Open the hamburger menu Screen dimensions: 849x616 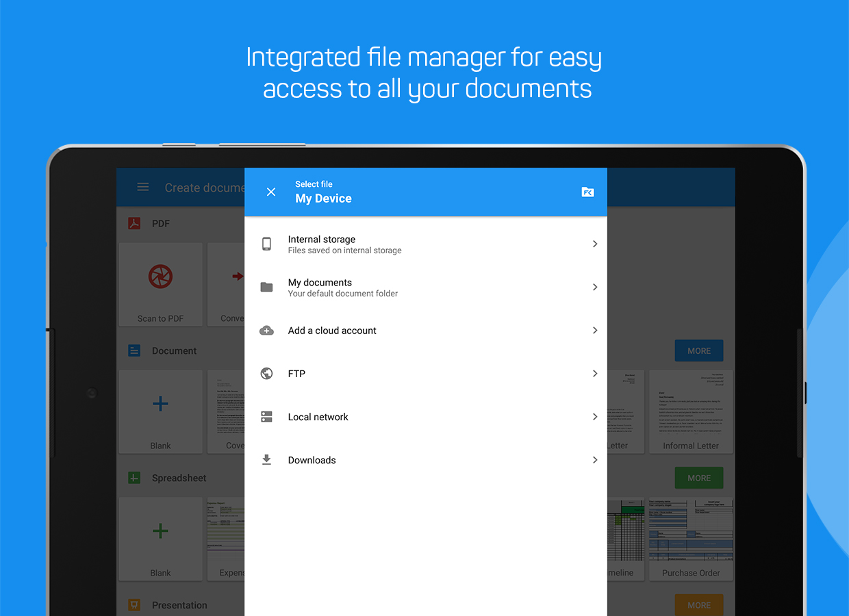pyautogui.click(x=143, y=188)
